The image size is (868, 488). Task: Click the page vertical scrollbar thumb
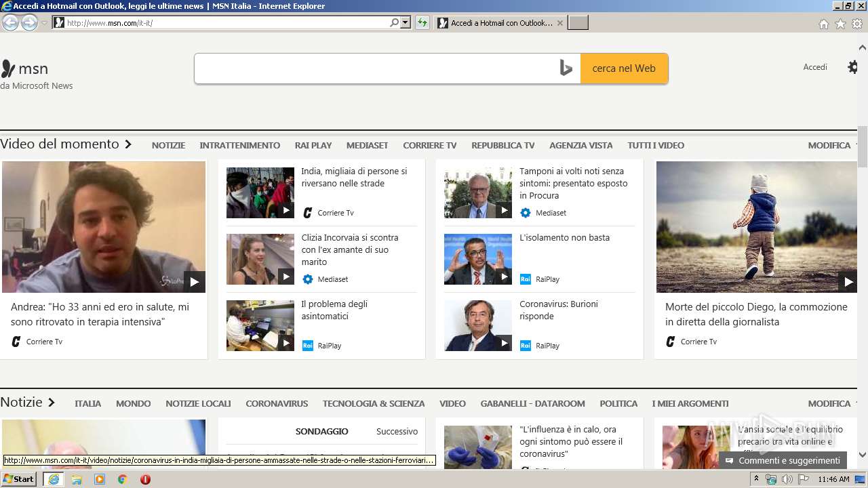863,146
